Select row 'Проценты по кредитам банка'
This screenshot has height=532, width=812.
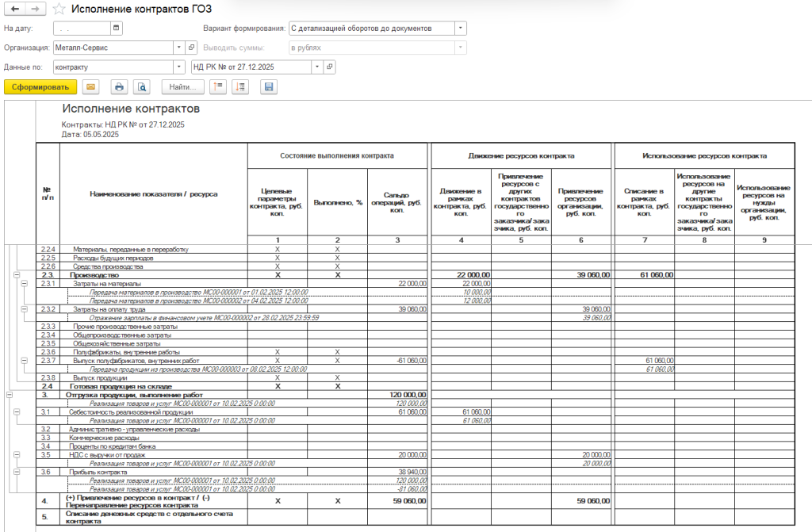tap(112, 446)
